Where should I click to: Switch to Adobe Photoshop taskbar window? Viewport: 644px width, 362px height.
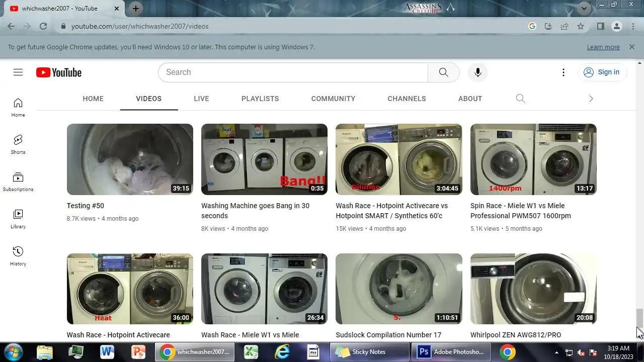click(451, 352)
